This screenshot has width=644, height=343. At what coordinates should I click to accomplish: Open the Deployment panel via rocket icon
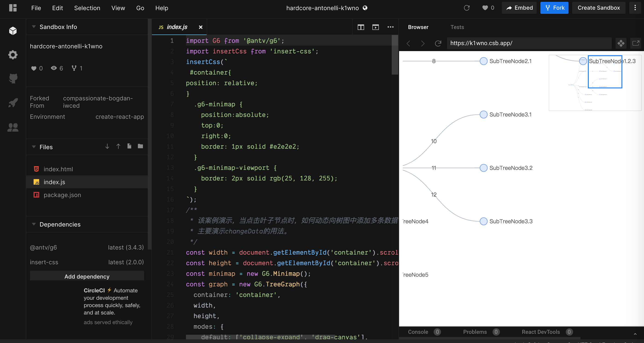tap(13, 103)
